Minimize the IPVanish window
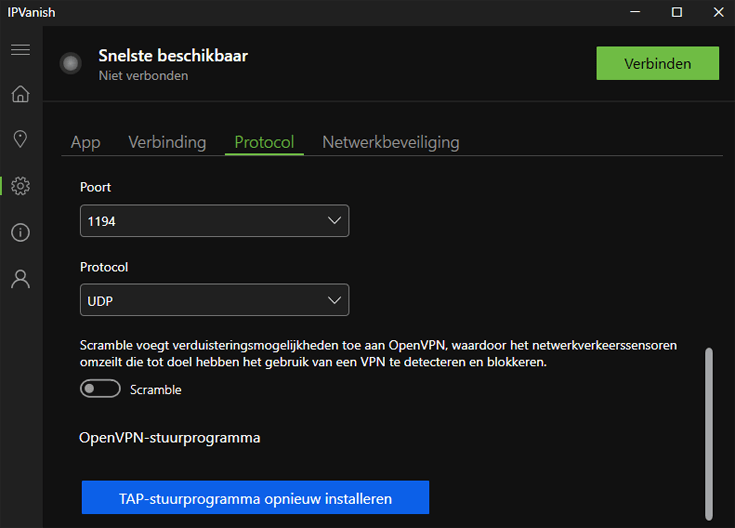This screenshot has width=735, height=528. 635,12
